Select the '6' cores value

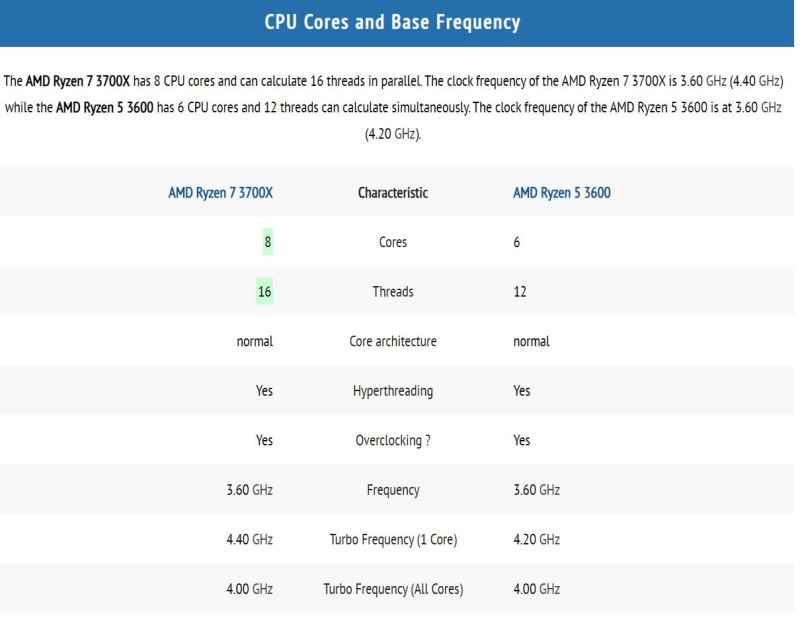point(516,242)
